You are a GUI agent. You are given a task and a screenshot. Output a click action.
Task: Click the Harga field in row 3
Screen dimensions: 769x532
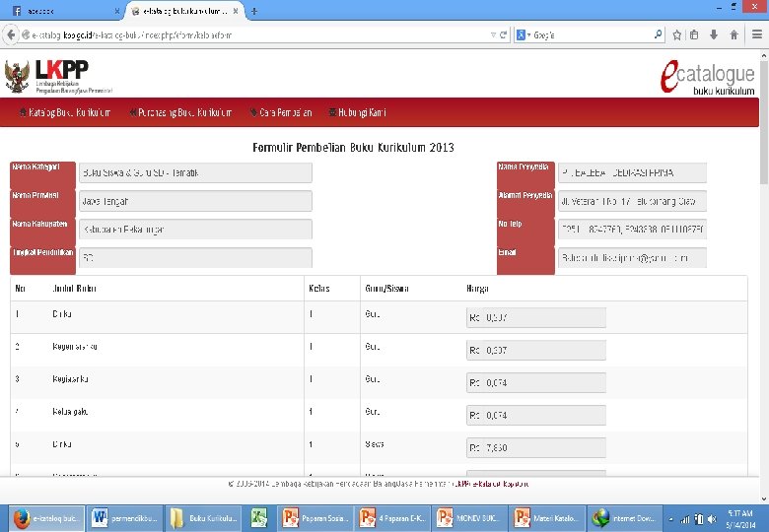[x=536, y=382]
